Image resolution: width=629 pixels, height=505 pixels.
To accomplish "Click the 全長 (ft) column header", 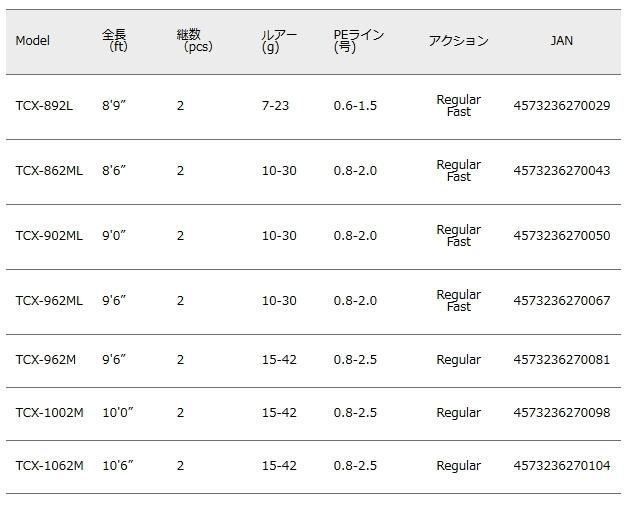I will click(x=115, y=40).
